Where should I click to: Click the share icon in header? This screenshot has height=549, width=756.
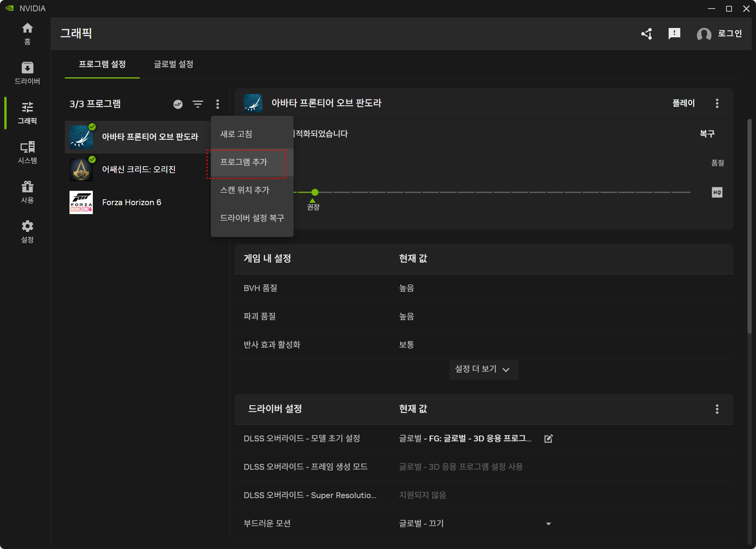click(x=647, y=34)
